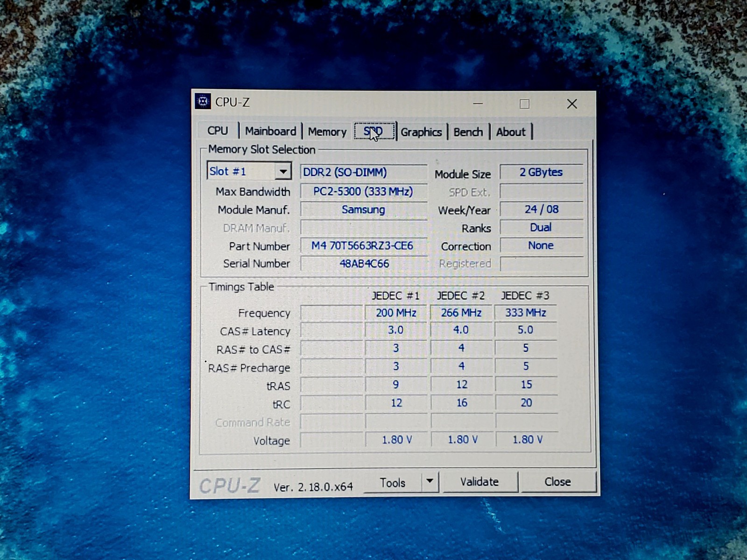
Task: Switch to the Mainboard tab
Action: (270, 131)
